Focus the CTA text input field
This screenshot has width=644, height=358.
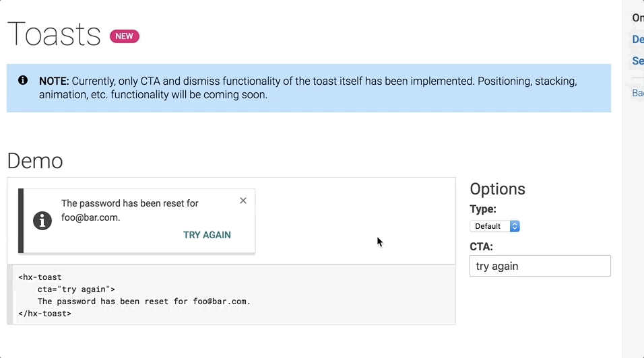[540, 266]
